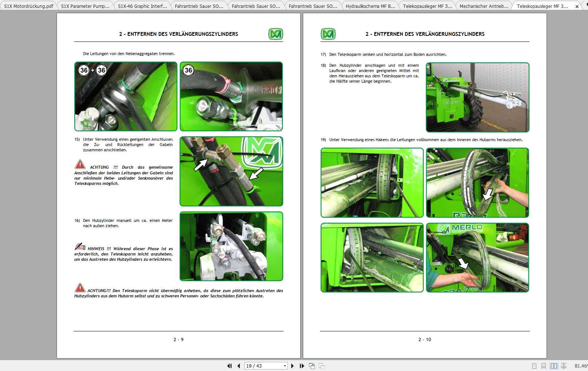Go to the previous page
Screen dimensions: 588x371
click(x=239, y=366)
